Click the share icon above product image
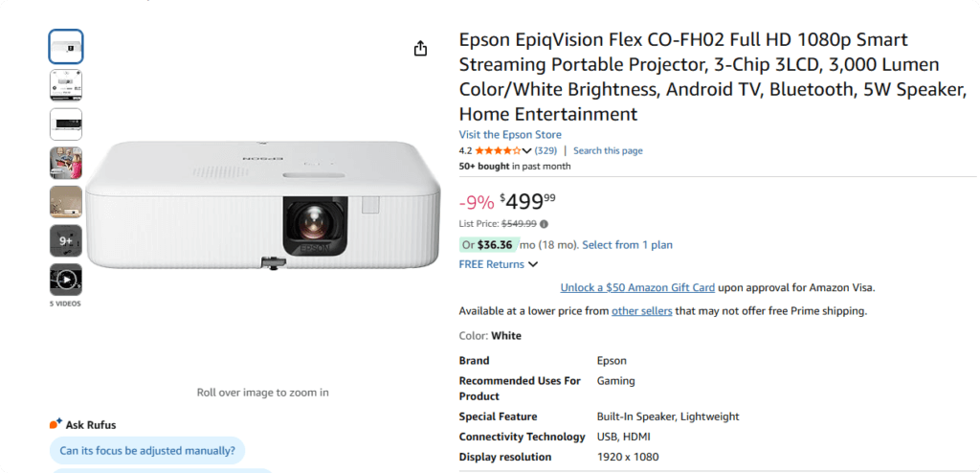 pos(420,49)
